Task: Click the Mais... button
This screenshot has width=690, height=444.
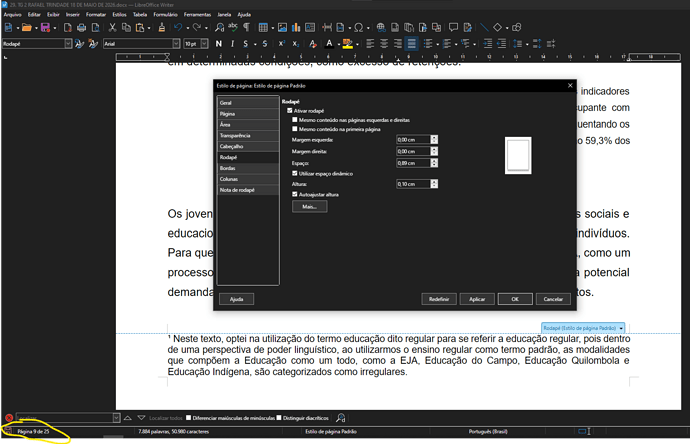Action: coord(309,207)
